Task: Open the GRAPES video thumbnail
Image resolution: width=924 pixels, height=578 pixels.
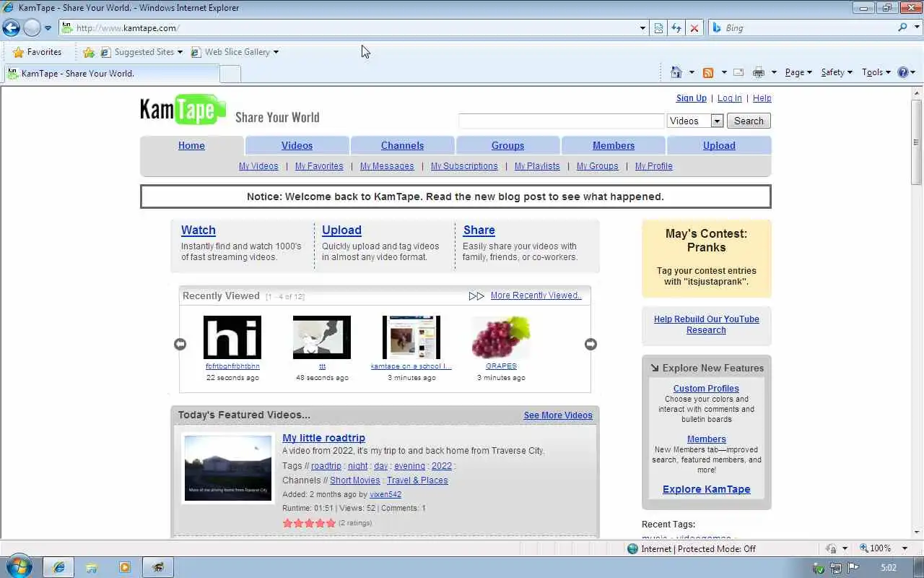Action: click(x=501, y=337)
